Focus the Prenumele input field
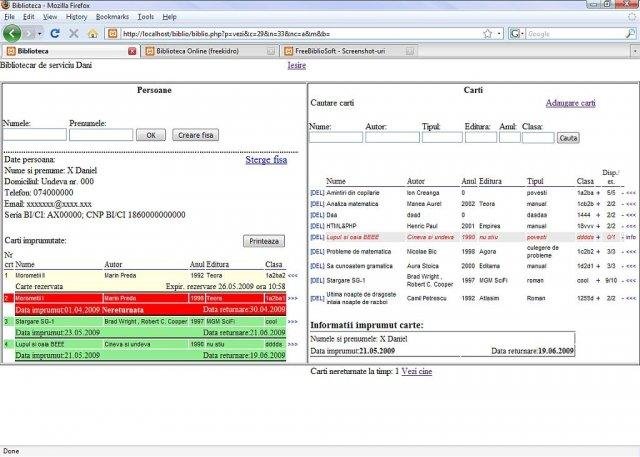This screenshot has width=640, height=457. pos(101,135)
